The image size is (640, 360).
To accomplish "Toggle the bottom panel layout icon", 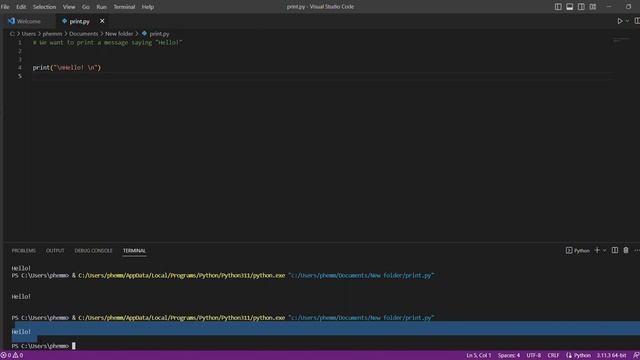I will (569, 7).
